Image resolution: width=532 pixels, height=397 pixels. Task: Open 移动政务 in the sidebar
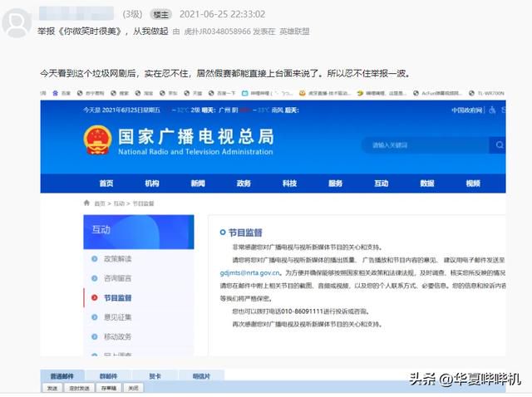point(117,337)
